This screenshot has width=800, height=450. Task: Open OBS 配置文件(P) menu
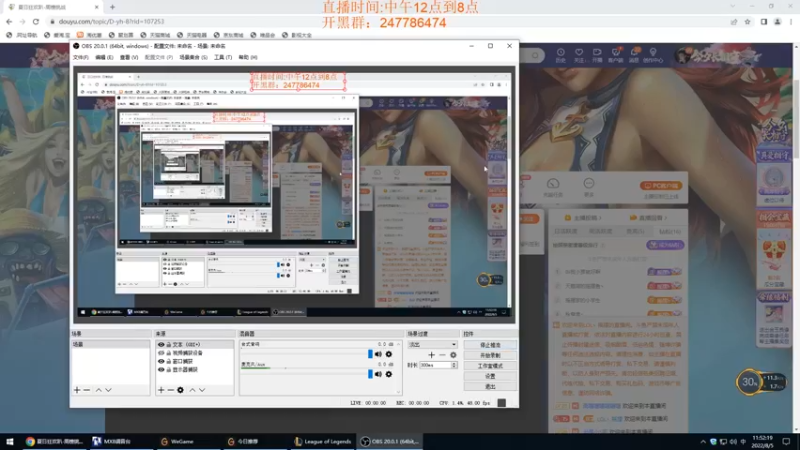(x=159, y=57)
